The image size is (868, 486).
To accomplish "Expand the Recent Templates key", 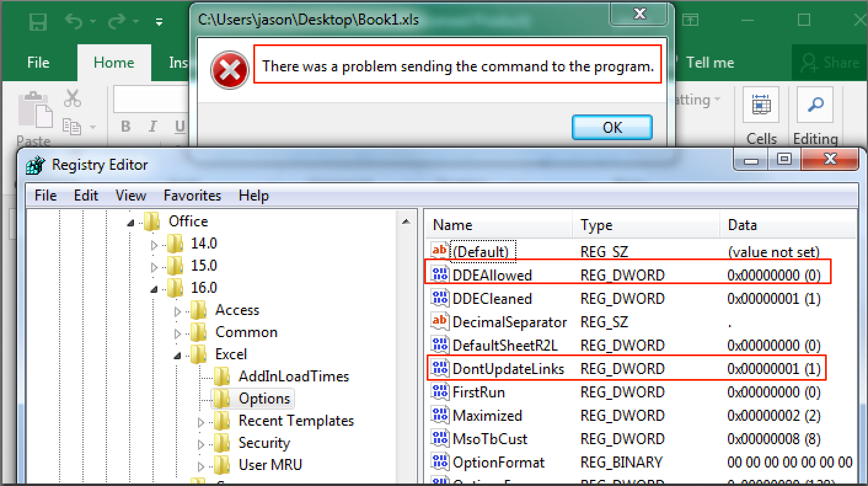I will click(x=201, y=422).
